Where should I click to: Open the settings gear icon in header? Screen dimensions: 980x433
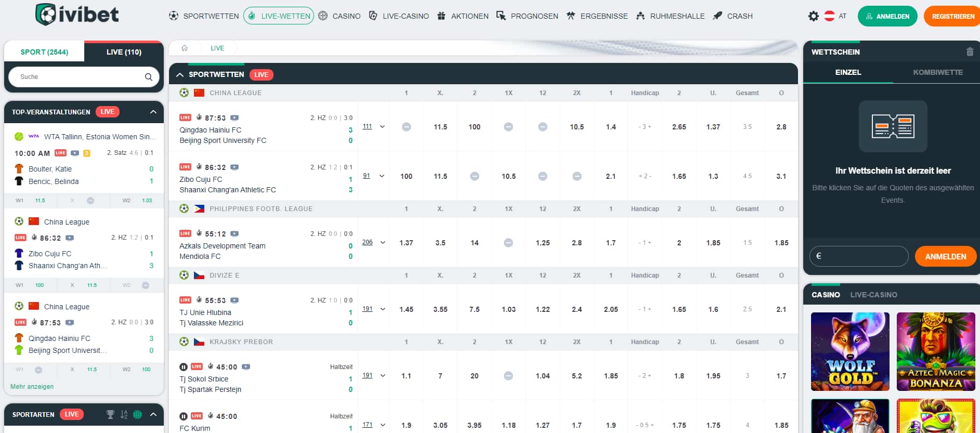(814, 16)
